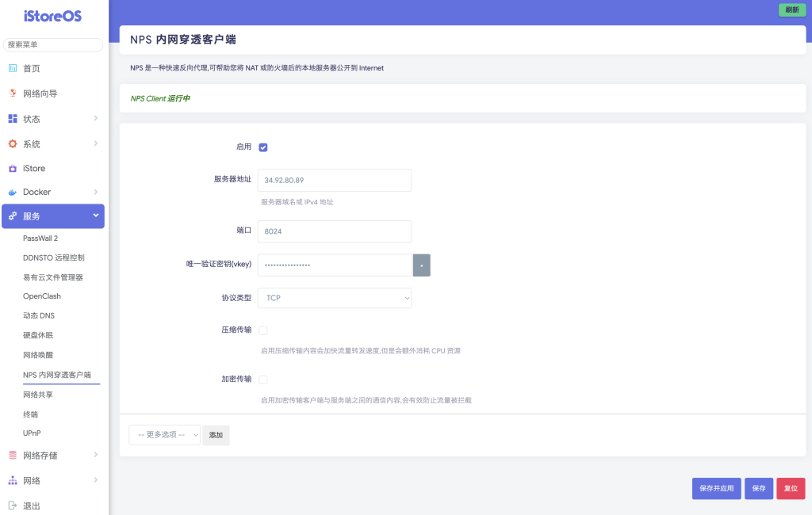Uncheck the 启用 enable checkbox

coord(263,147)
